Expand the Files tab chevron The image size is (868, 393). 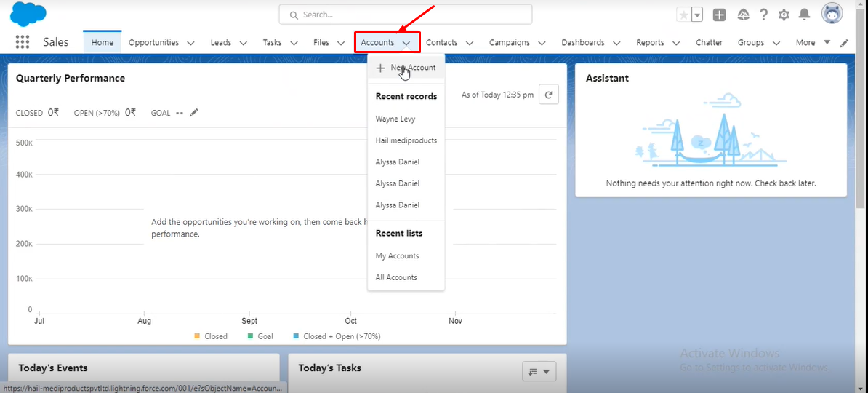[341, 43]
